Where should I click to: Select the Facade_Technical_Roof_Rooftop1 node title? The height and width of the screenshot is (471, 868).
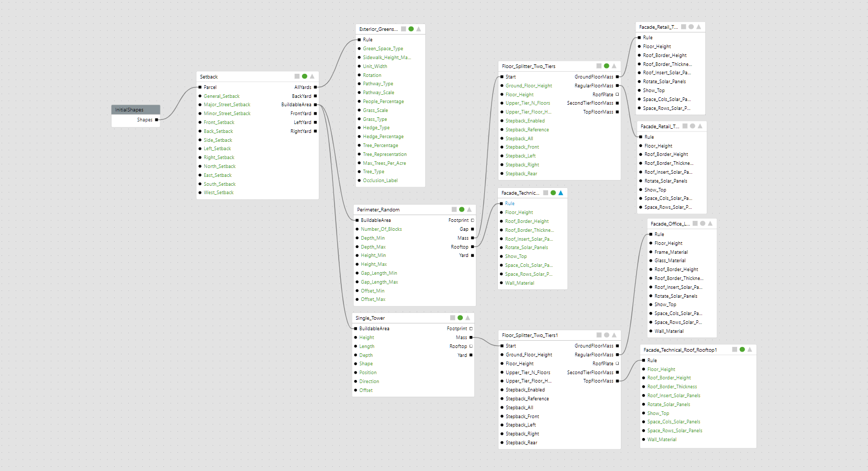[680, 350]
